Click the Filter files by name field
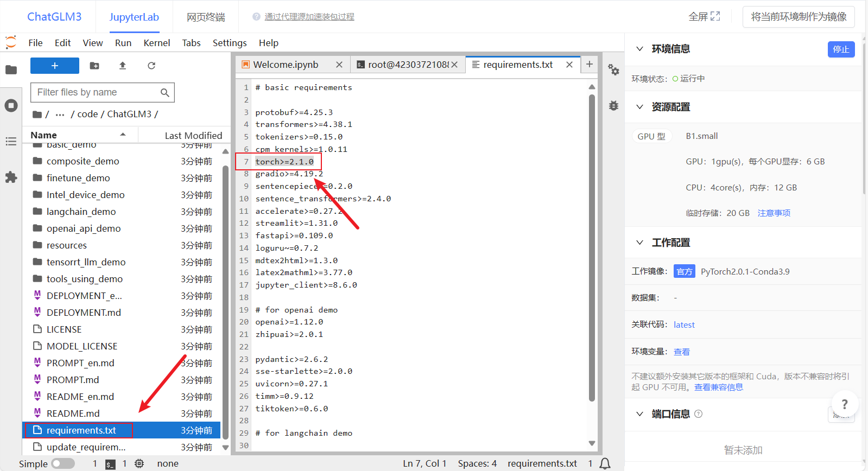Viewport: 868px width, 471px height. (x=97, y=92)
